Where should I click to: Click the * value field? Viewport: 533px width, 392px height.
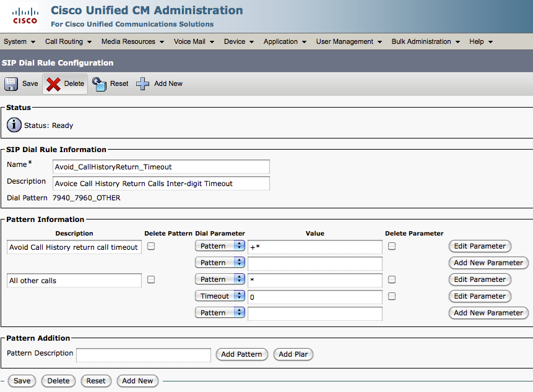tap(315, 280)
